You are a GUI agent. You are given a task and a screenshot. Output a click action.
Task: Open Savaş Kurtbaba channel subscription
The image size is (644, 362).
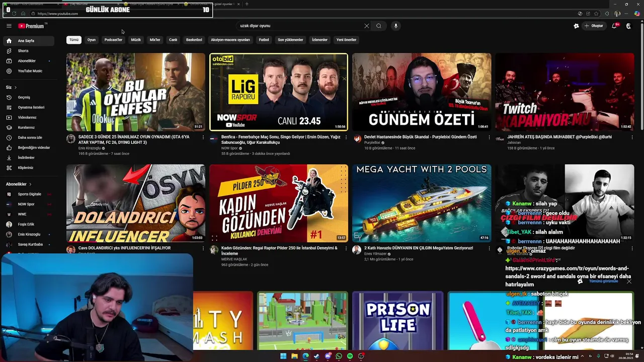[28, 244]
